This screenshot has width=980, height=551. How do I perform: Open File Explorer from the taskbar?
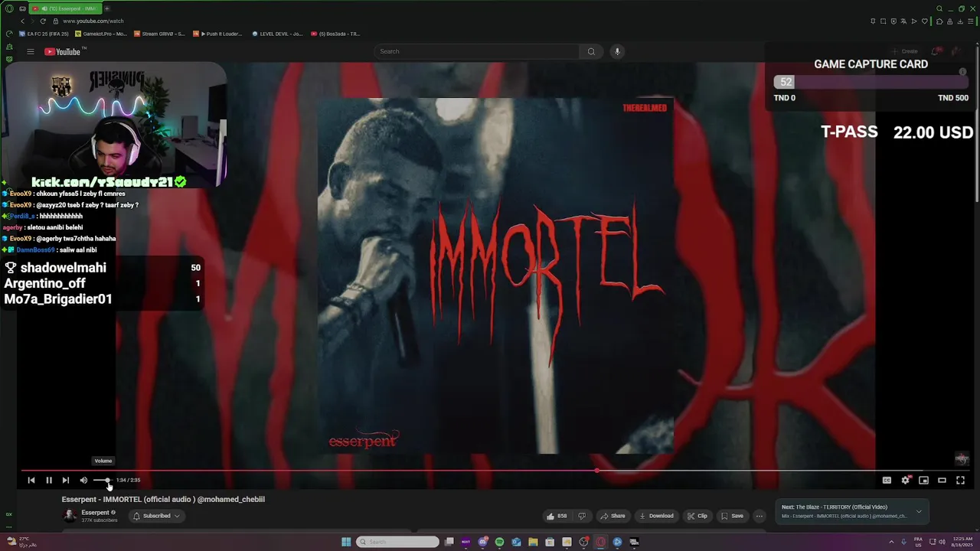[x=533, y=542]
